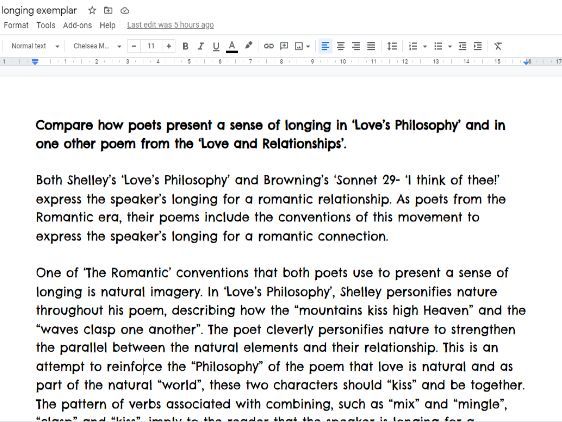This screenshot has height=422, width=562.
Task: Justify the text alignment
Action: (x=371, y=46)
